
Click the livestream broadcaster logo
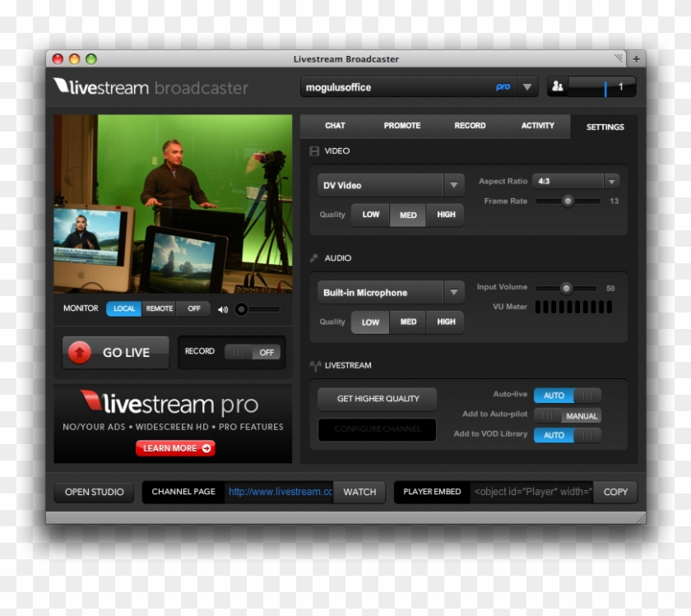coord(151,87)
